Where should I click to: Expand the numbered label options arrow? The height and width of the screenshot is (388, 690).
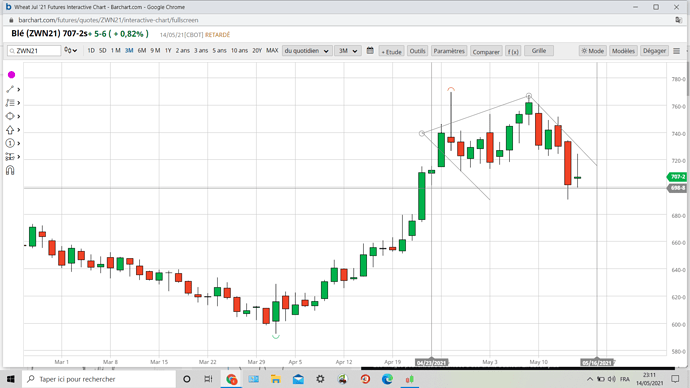pos(18,143)
